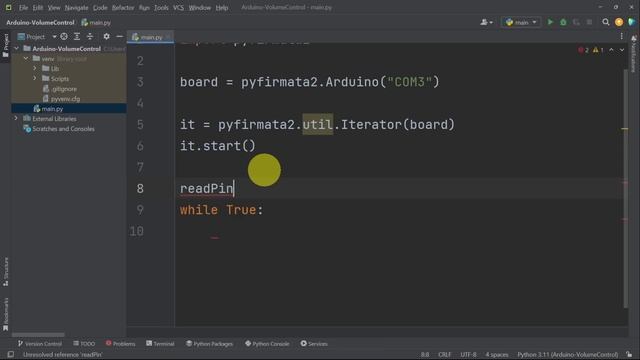Open the user account icon dropdown
The height and width of the screenshot is (360, 640).
pyautogui.click(x=486, y=22)
